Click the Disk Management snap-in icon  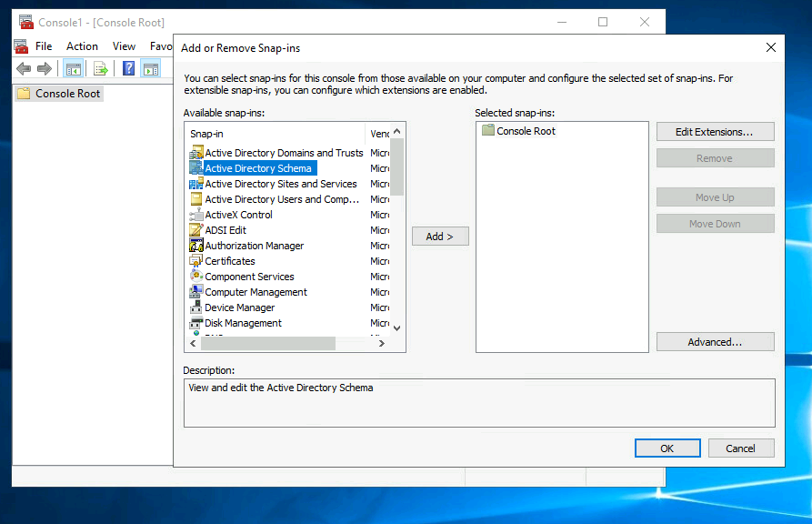tap(196, 323)
